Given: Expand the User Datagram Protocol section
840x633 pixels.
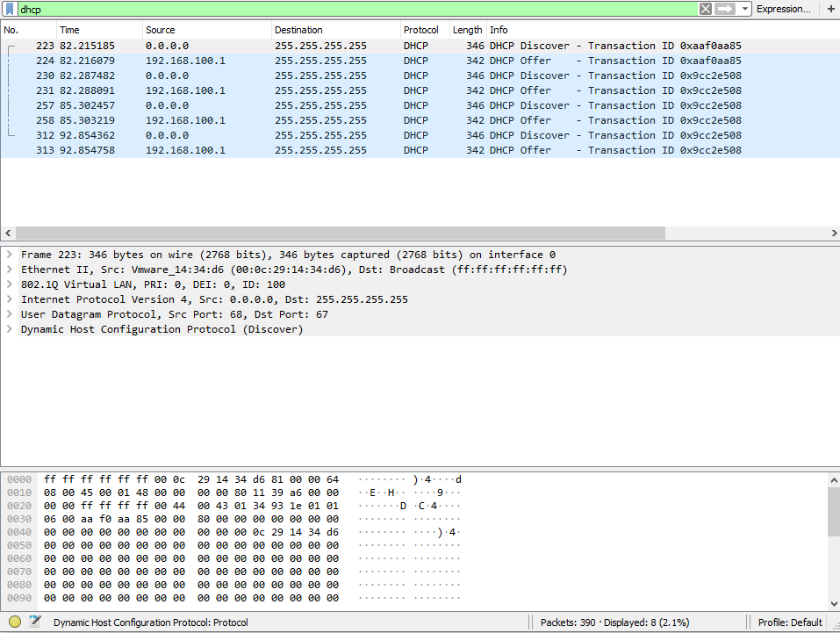Looking at the screenshot, I should pos(9,314).
